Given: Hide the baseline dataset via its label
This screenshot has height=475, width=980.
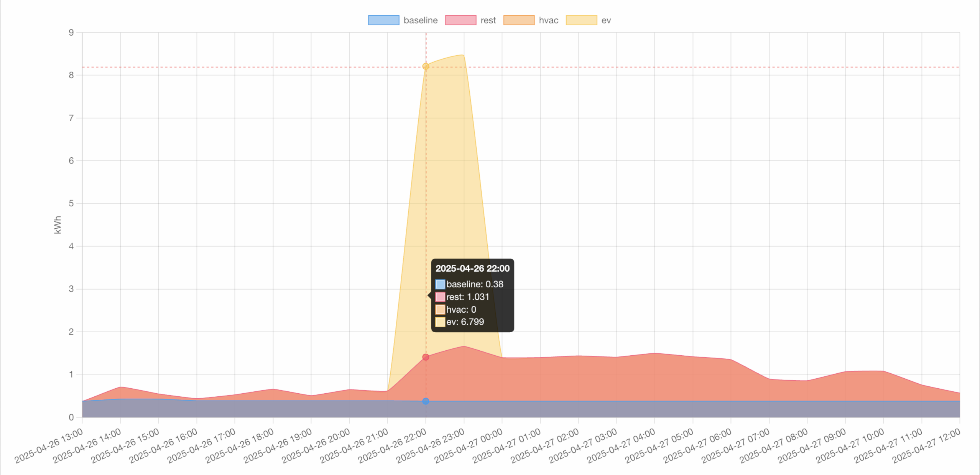Looking at the screenshot, I should click(x=420, y=20).
